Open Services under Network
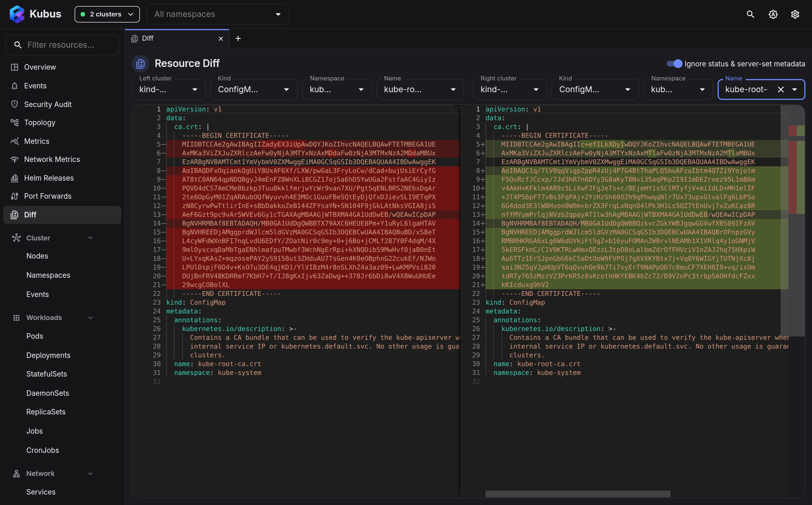812x505 pixels. coord(41,492)
